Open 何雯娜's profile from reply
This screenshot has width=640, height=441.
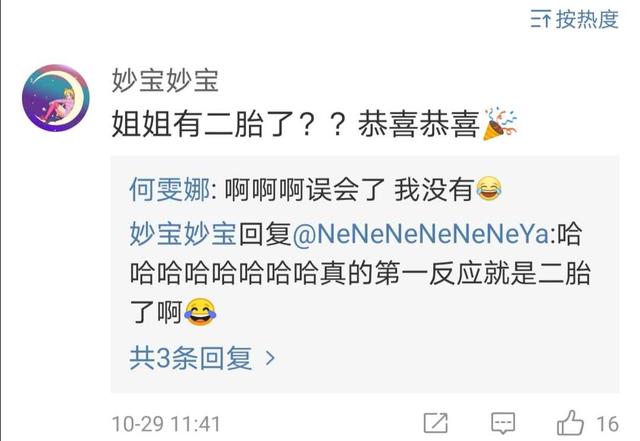click(170, 189)
